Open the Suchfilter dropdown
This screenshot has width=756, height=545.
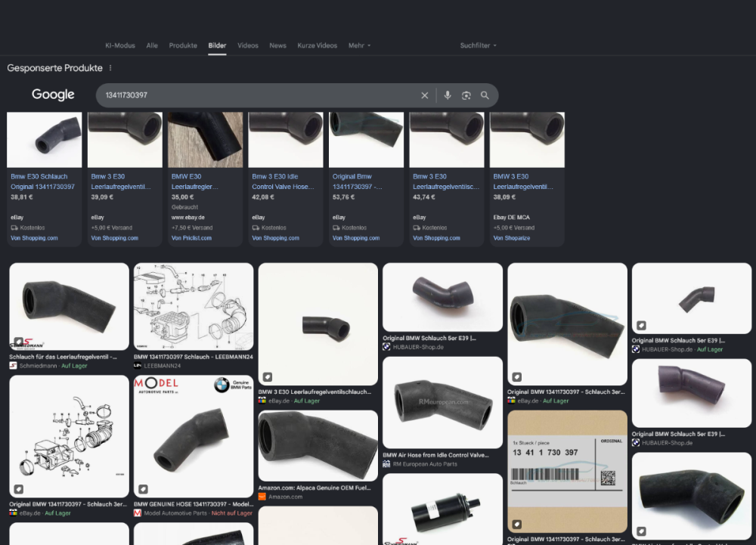pyautogui.click(x=478, y=45)
